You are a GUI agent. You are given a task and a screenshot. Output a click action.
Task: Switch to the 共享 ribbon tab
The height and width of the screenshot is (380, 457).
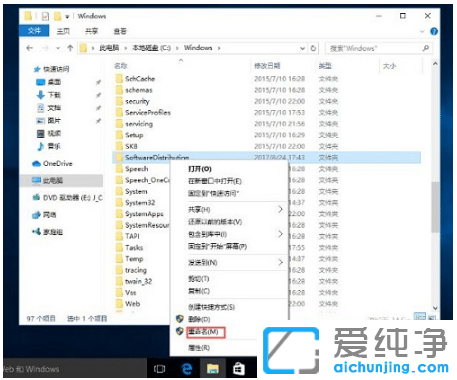[x=91, y=31]
